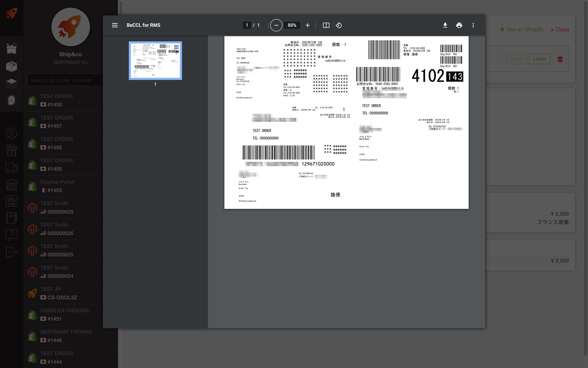Zoom out with the minus button
This screenshot has height=368, width=588.
tap(276, 25)
